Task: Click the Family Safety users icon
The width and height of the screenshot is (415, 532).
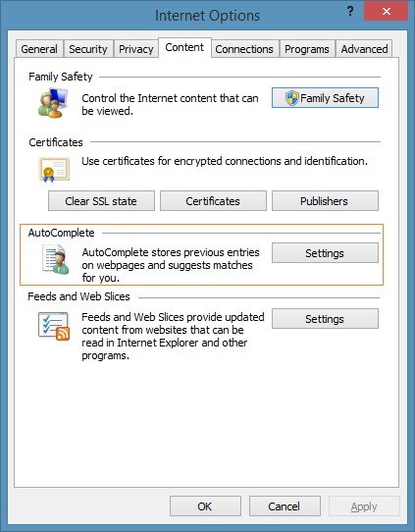Action: [x=53, y=103]
